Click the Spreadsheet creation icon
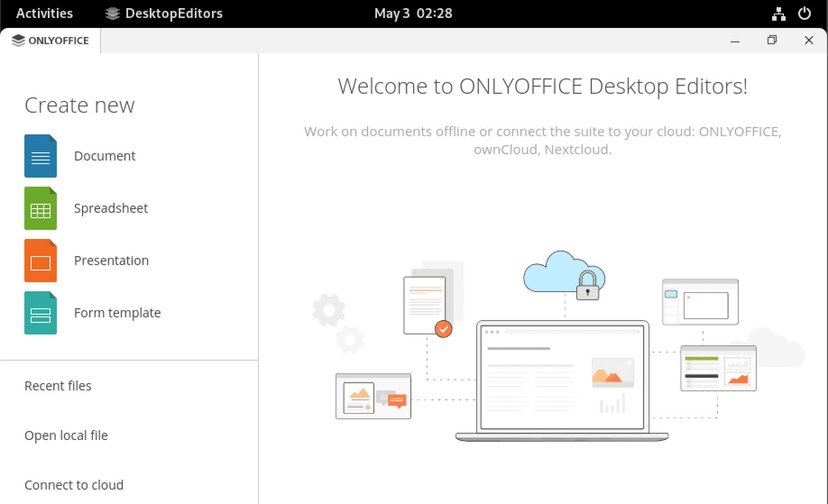This screenshot has width=828, height=504. click(40, 208)
